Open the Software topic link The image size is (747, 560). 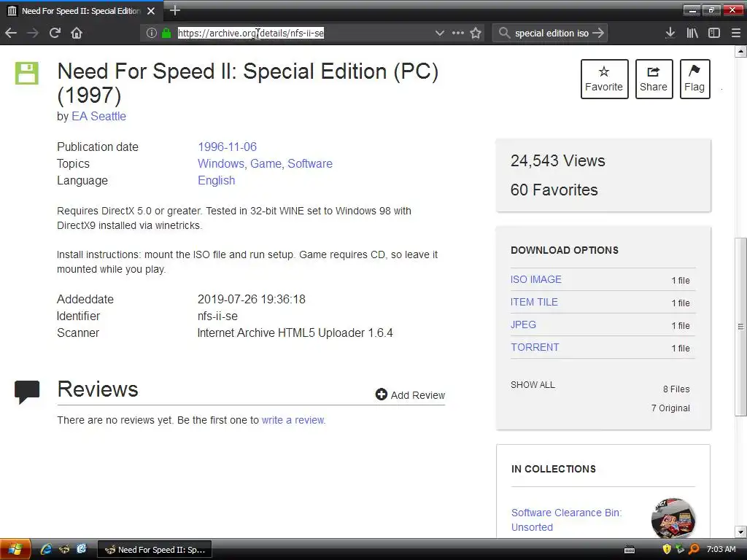[x=309, y=163]
